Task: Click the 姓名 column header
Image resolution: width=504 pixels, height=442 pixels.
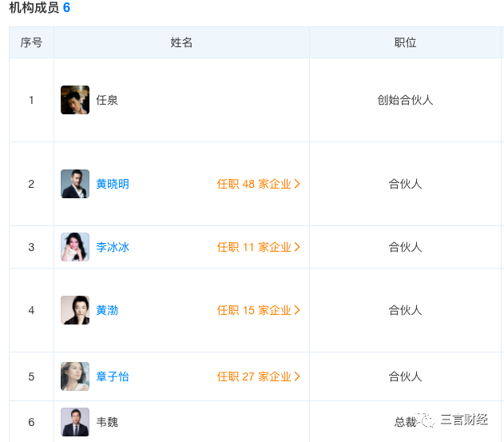Action: click(x=181, y=42)
